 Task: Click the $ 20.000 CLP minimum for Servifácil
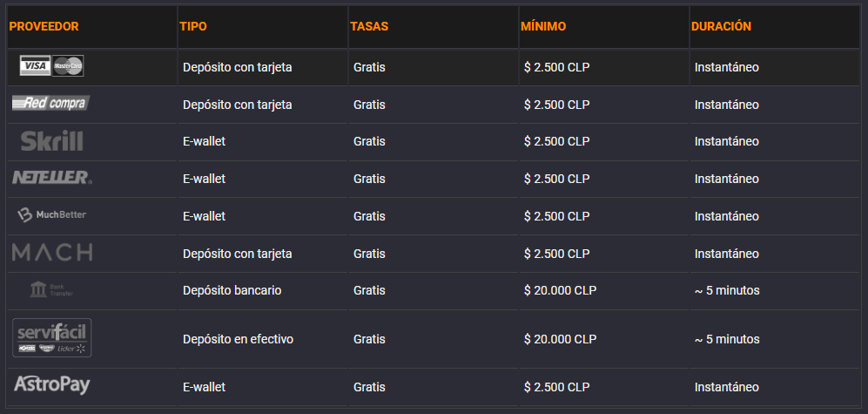pos(560,339)
